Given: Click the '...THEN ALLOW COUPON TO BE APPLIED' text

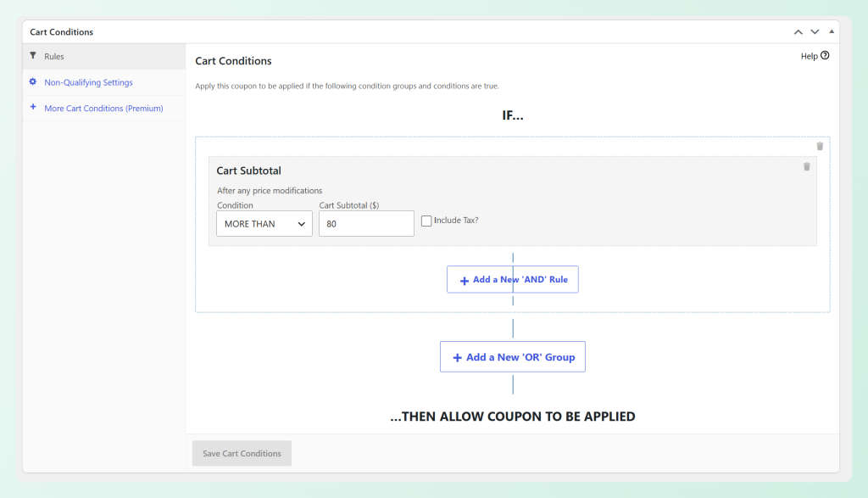Looking at the screenshot, I should point(513,417).
